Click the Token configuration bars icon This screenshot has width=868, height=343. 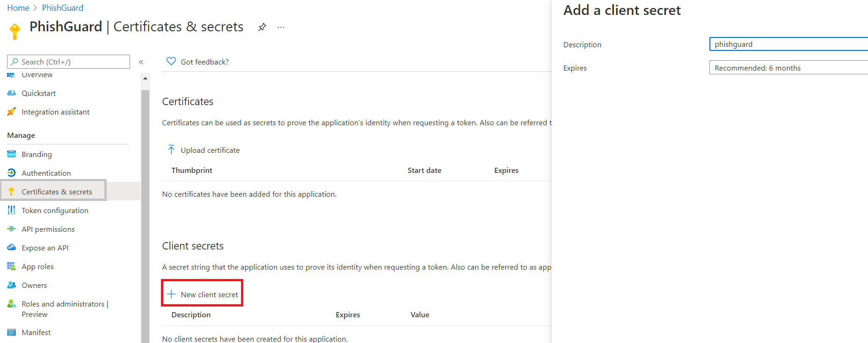(12, 210)
